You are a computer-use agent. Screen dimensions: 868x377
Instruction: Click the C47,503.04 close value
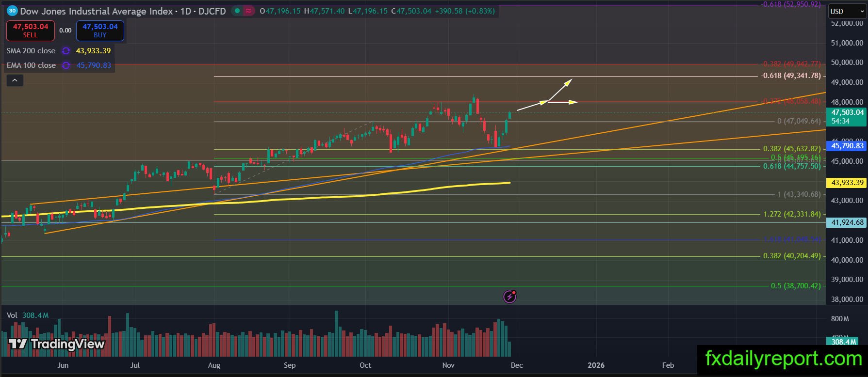[410, 11]
